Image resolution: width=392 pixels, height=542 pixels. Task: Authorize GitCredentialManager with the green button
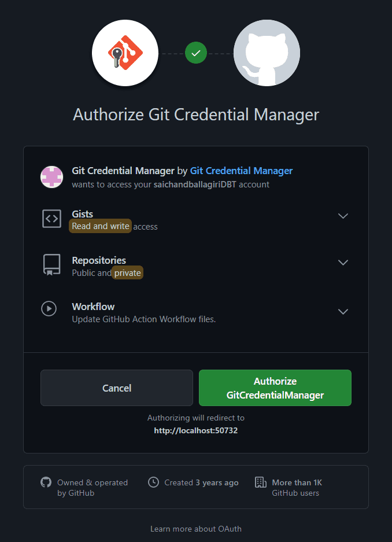(275, 388)
